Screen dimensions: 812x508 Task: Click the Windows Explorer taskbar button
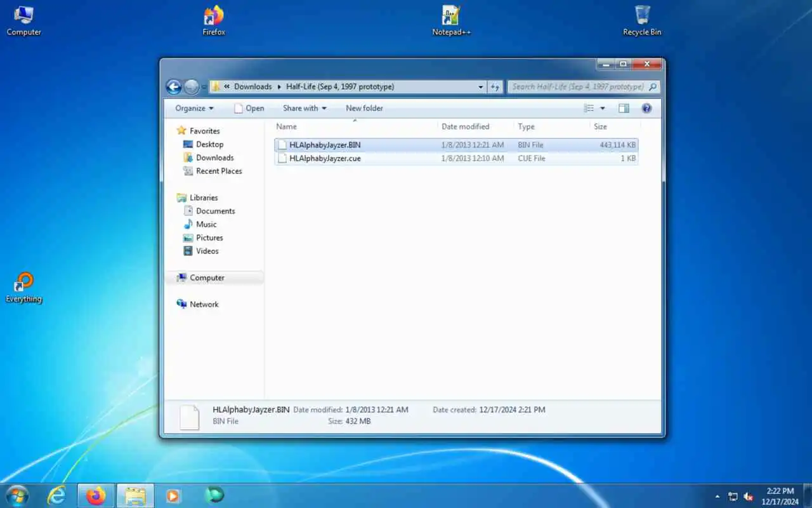click(136, 495)
